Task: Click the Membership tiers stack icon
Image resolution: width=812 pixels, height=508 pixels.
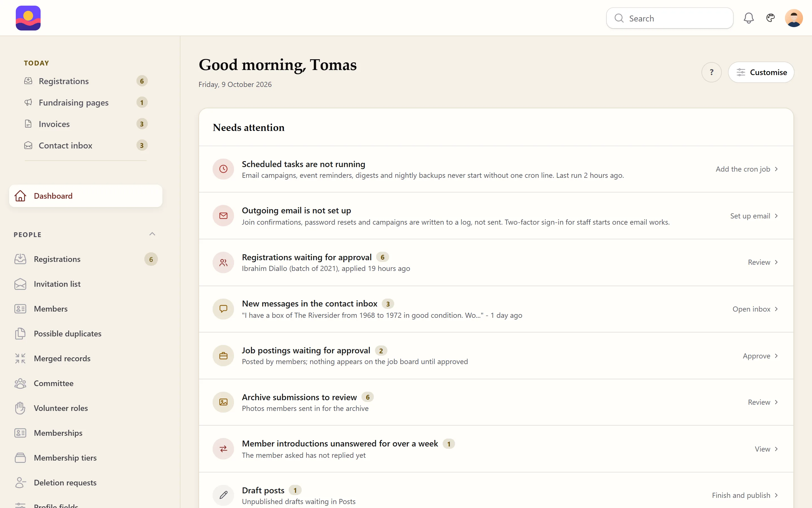Action: click(20, 457)
